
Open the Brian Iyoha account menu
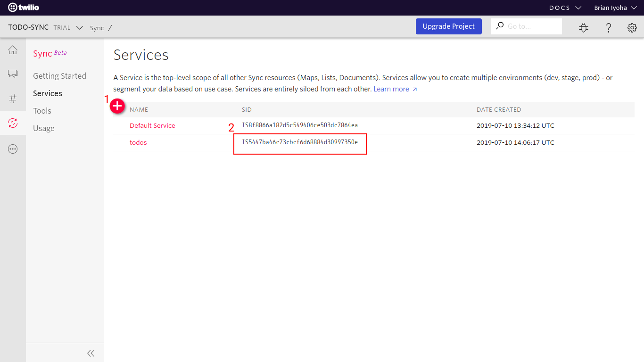(x=615, y=8)
